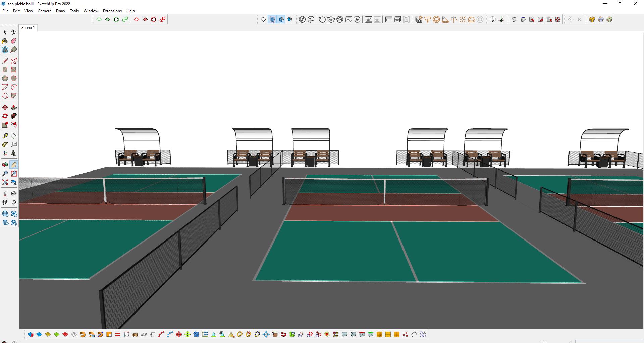Choose the Tape Measure tool
The height and width of the screenshot is (343, 644).
(5, 136)
